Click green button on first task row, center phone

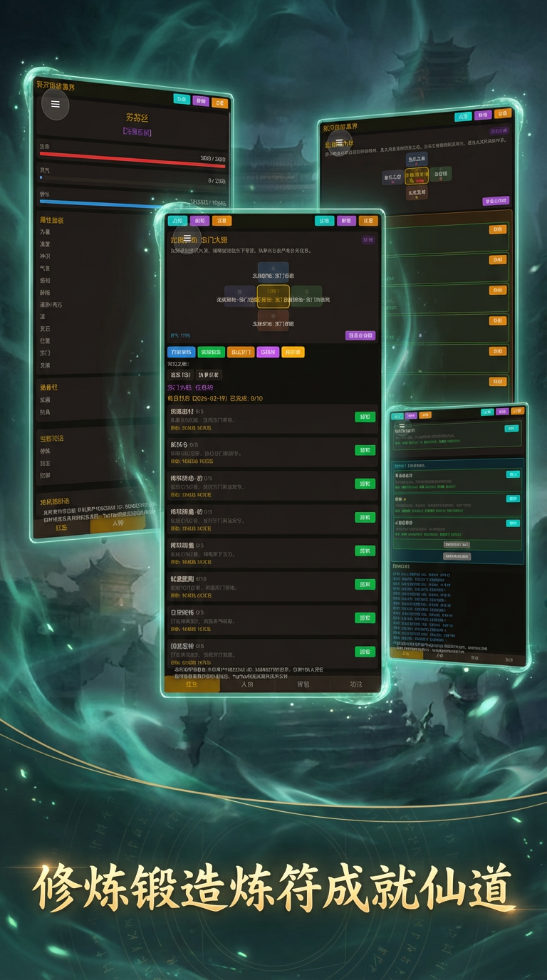[365, 417]
